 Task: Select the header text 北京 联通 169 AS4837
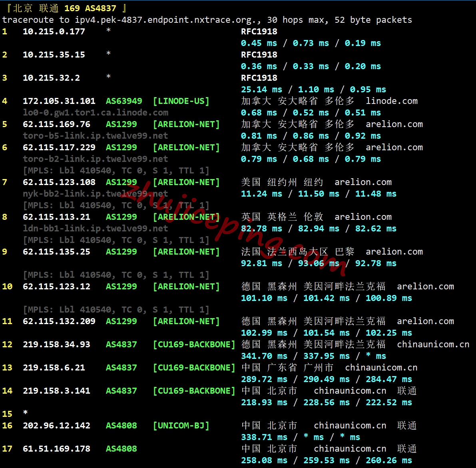(x=65, y=8)
